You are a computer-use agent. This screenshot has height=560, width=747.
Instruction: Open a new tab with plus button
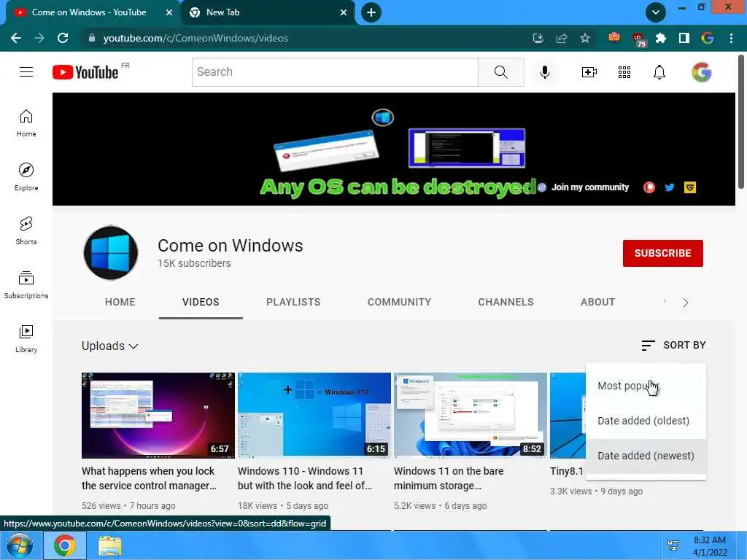[371, 12]
